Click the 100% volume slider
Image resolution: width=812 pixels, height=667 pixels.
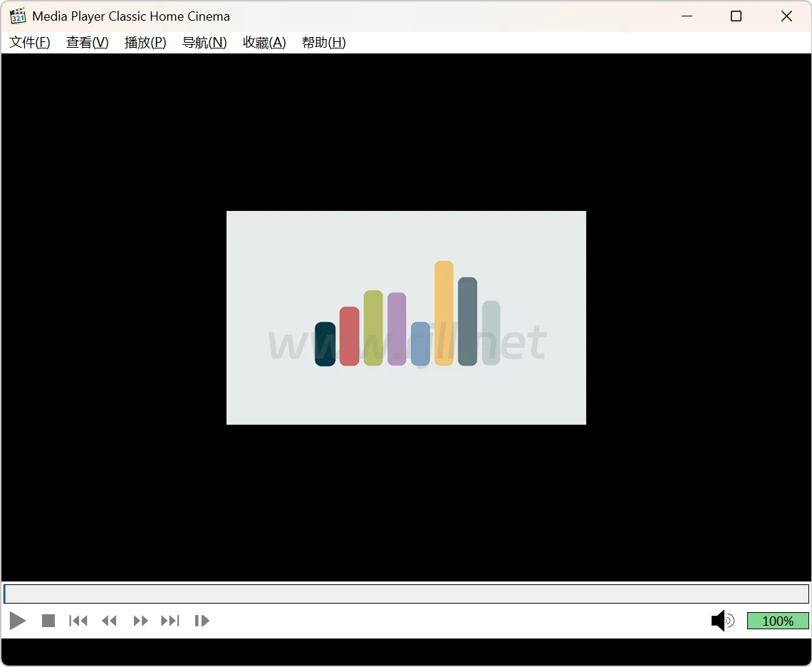pos(778,621)
